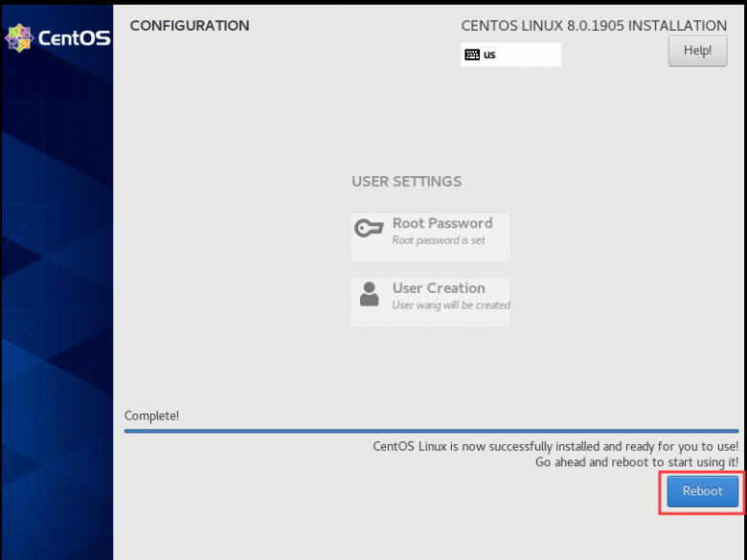Click the key icon for Root Password

369,228
